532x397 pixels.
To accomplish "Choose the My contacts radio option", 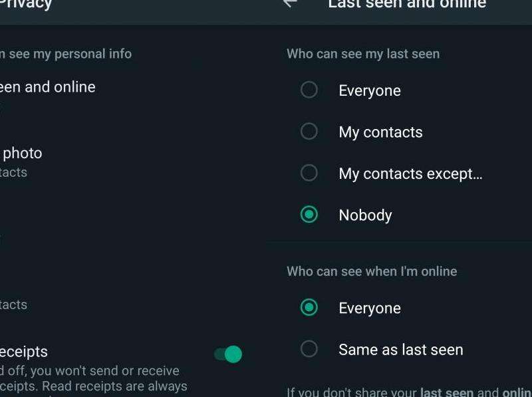I will 309,132.
